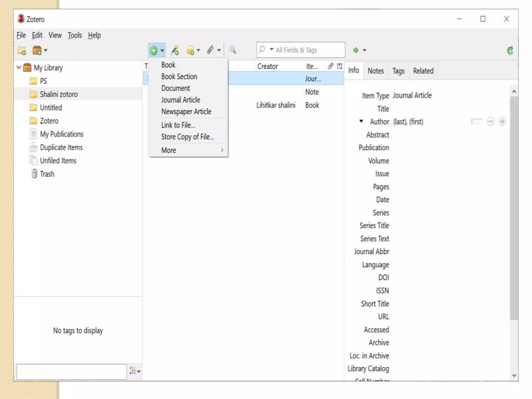The image size is (532, 399).
Task: Click the plus button to add author
Action: (x=502, y=121)
